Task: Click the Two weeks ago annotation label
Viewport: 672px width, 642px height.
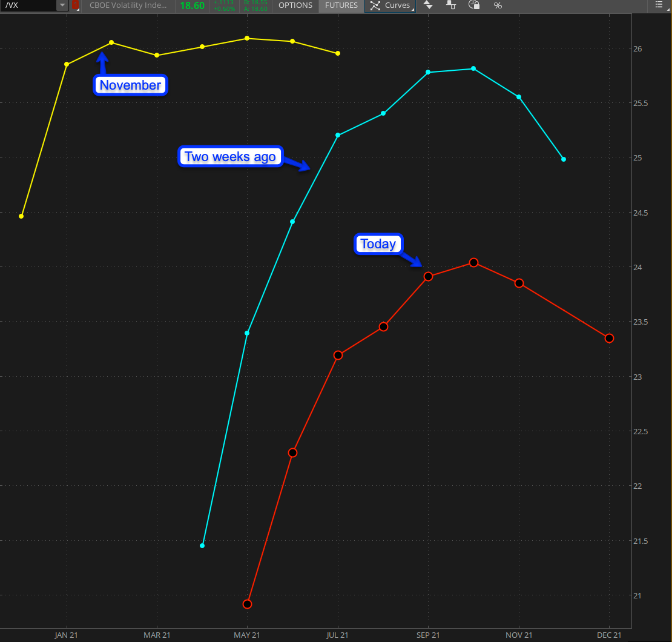Action: pyautogui.click(x=230, y=157)
